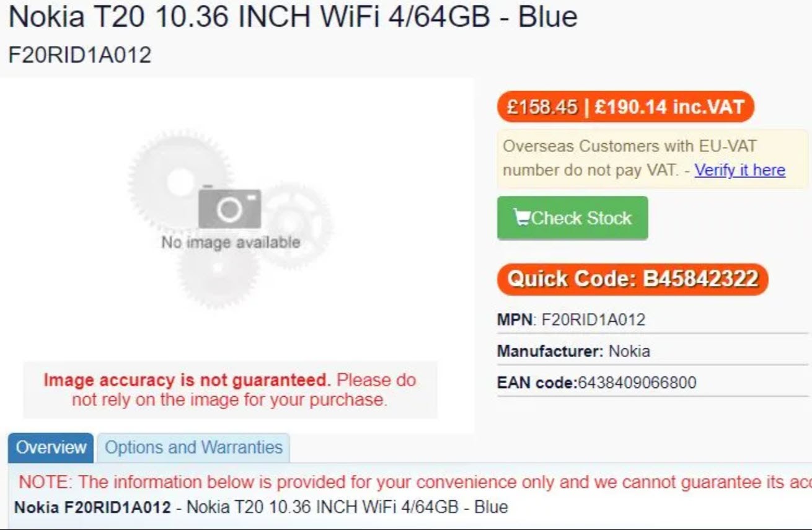Click the small gear at right of placeholder
Screen dimensions: 812x530
[296, 226]
